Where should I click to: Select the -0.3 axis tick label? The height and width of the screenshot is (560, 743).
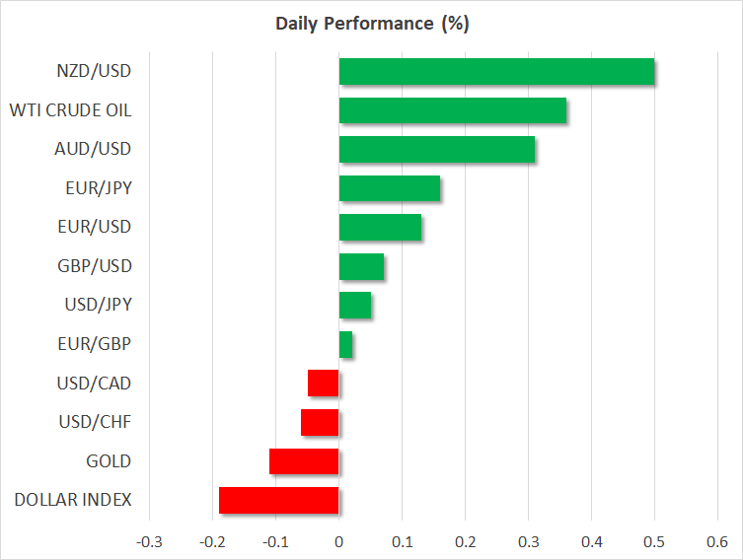pos(147,541)
